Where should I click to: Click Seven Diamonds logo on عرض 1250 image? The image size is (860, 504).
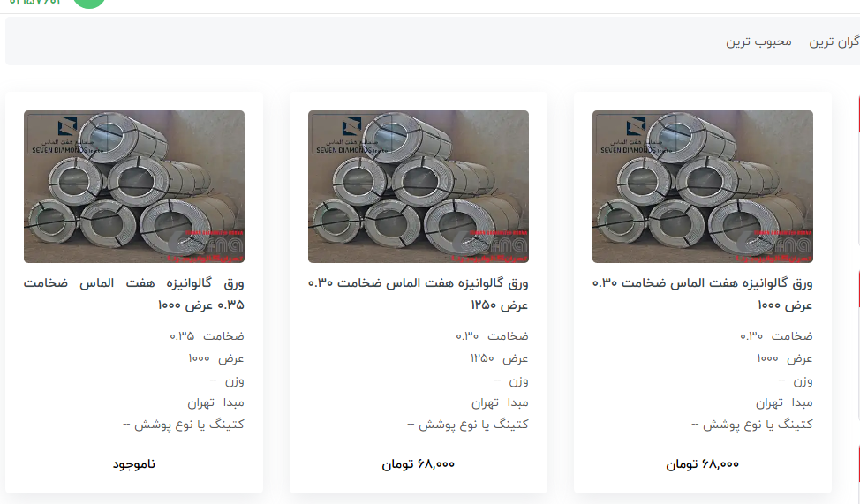[x=351, y=135]
